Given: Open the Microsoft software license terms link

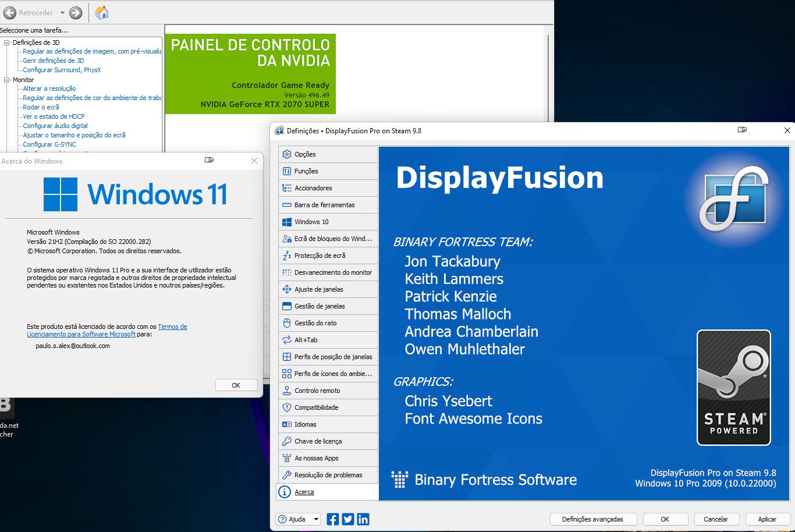Looking at the screenshot, I should click(x=81, y=334).
